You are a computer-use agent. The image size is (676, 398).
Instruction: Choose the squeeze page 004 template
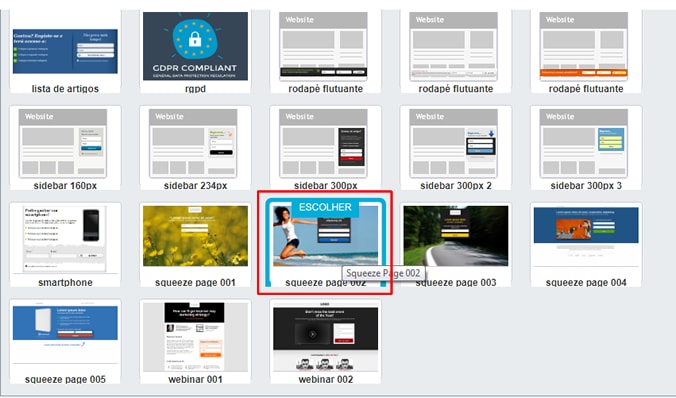point(586,244)
